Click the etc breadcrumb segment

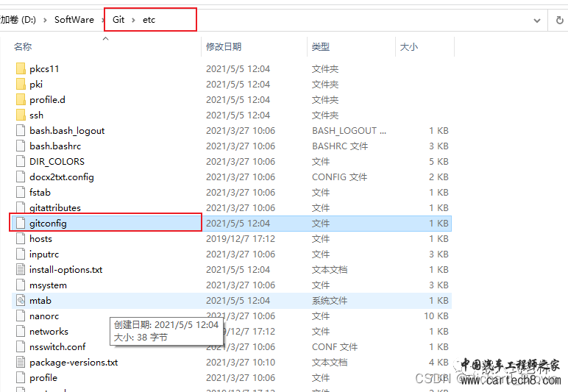click(149, 20)
